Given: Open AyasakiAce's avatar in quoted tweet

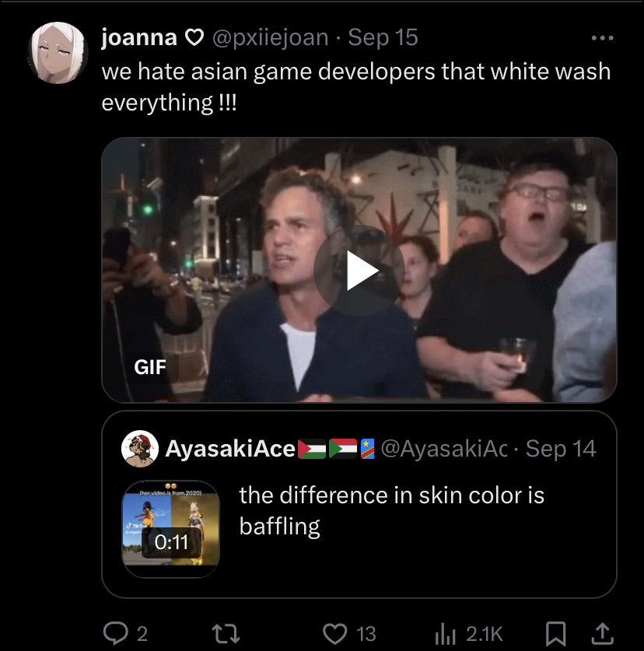Looking at the screenshot, I should tap(141, 448).
